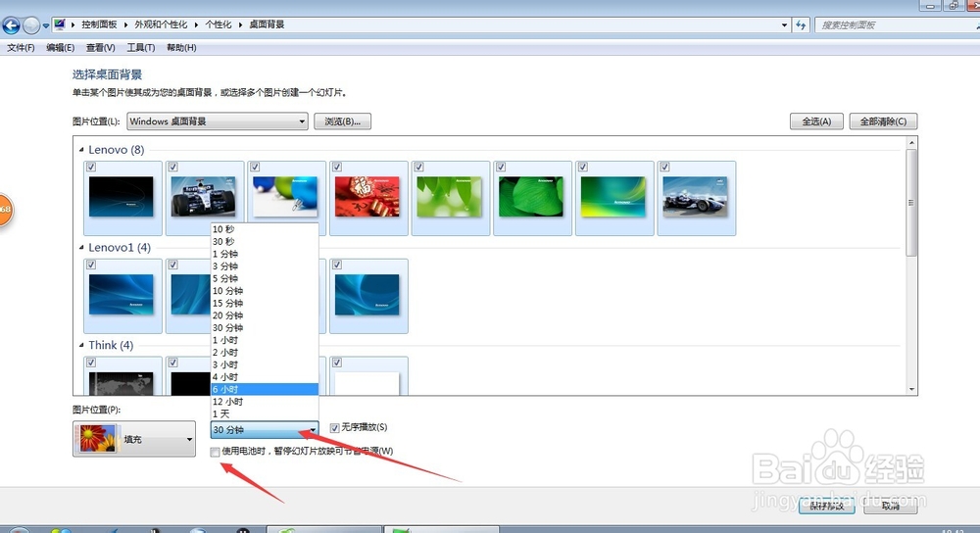
Task: Open the 文件(F) menu
Action: pos(21,47)
